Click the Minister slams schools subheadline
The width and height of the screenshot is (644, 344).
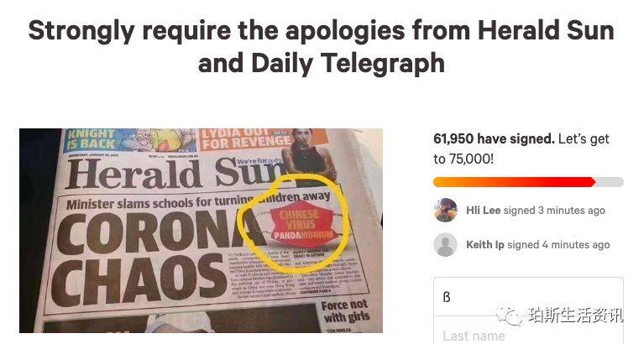(198, 201)
